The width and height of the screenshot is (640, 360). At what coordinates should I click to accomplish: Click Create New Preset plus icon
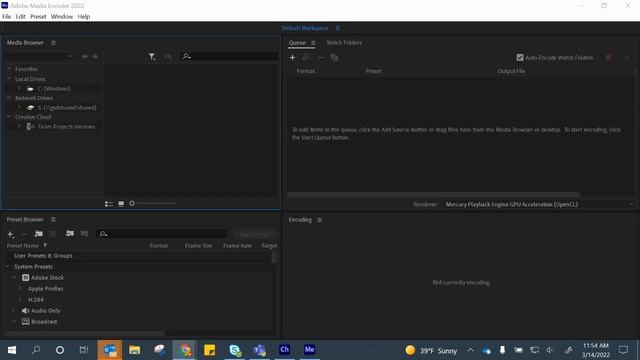(x=11, y=234)
